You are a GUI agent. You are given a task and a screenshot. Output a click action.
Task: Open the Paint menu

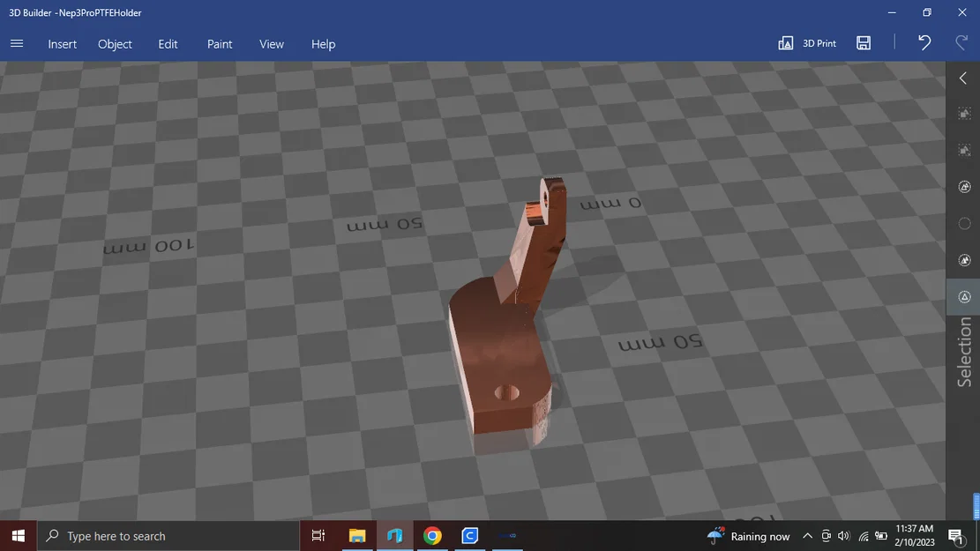tap(220, 44)
